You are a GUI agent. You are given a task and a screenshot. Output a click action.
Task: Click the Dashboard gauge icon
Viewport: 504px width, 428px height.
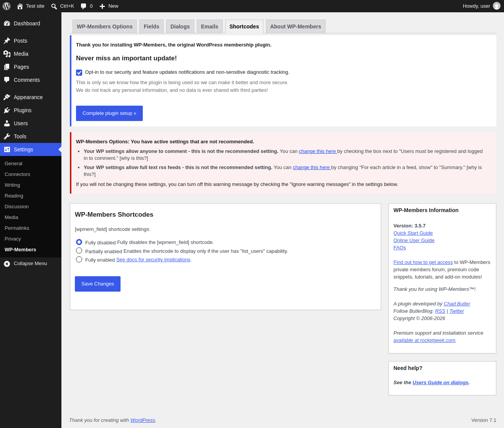[7, 23]
